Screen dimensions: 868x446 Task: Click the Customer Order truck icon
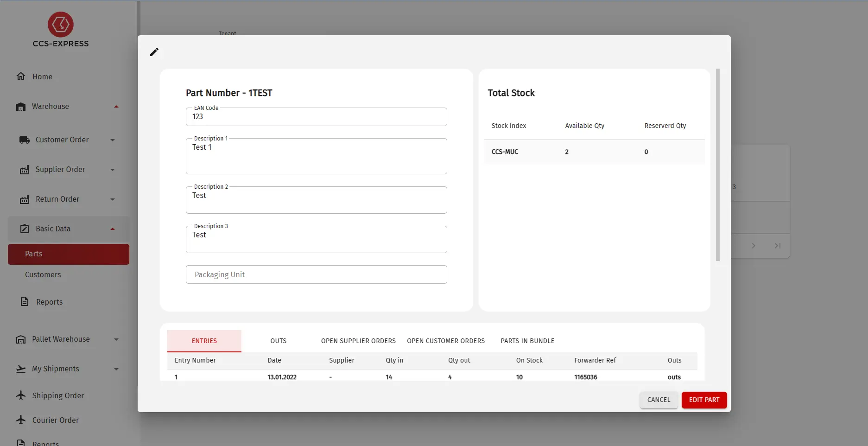[x=24, y=140]
